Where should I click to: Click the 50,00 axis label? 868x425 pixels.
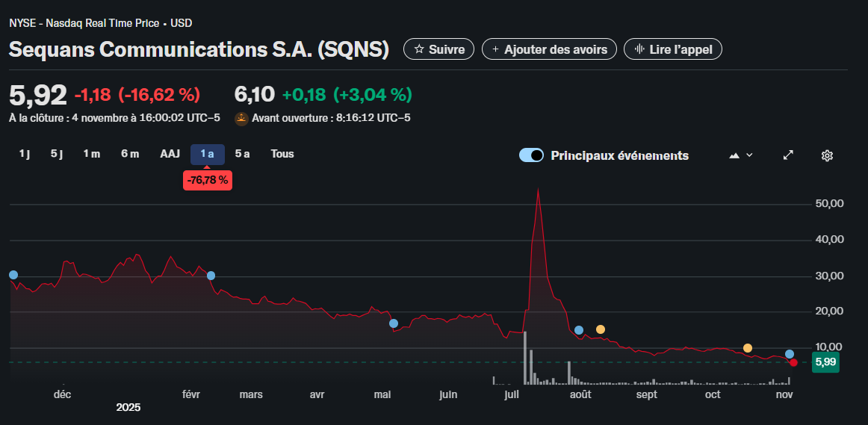pyautogui.click(x=830, y=204)
